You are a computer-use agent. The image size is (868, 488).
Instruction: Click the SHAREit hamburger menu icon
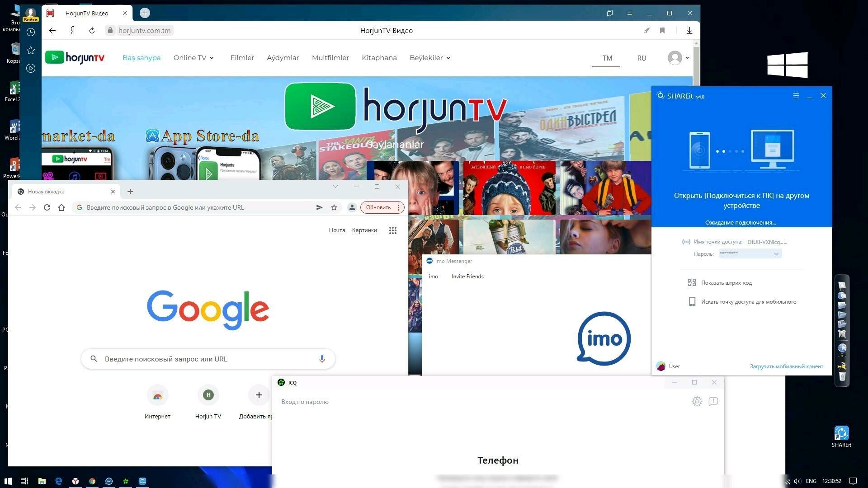(796, 96)
